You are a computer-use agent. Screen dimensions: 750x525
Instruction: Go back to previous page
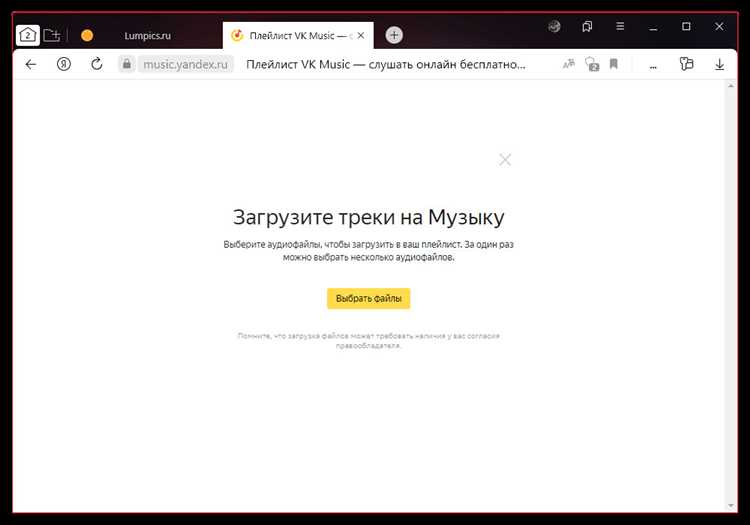click(x=31, y=64)
